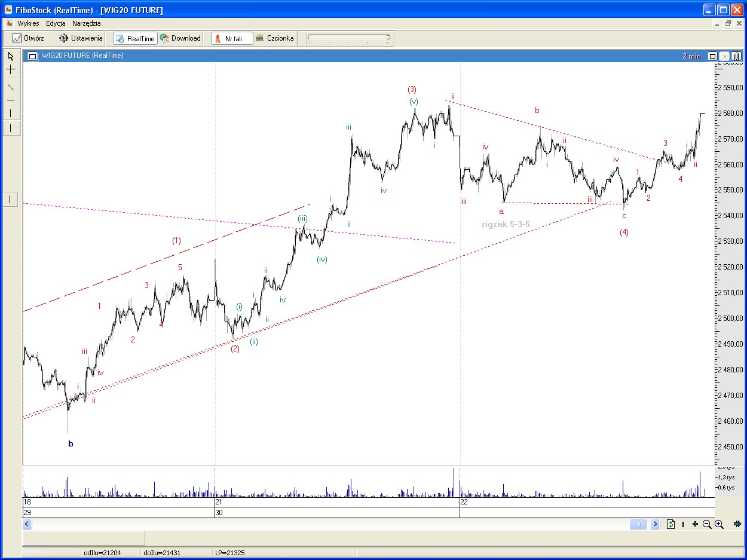
Task: Click the paperclip attach icon
Action: (737, 56)
